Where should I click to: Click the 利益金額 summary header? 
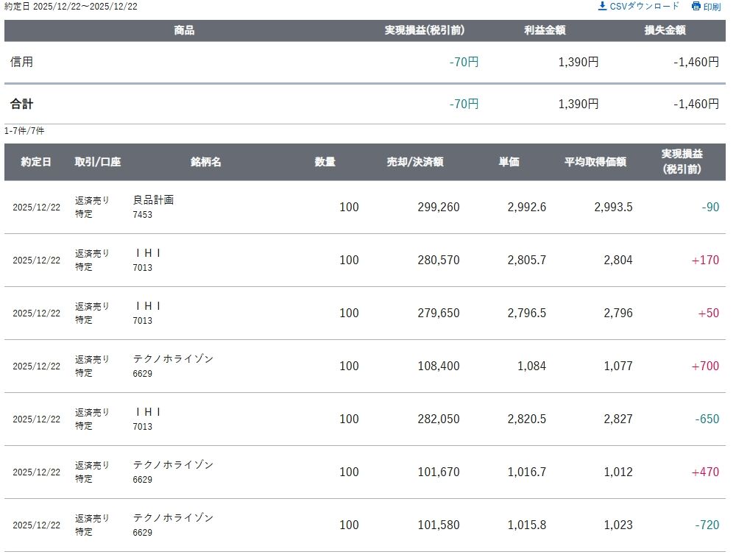(545, 31)
